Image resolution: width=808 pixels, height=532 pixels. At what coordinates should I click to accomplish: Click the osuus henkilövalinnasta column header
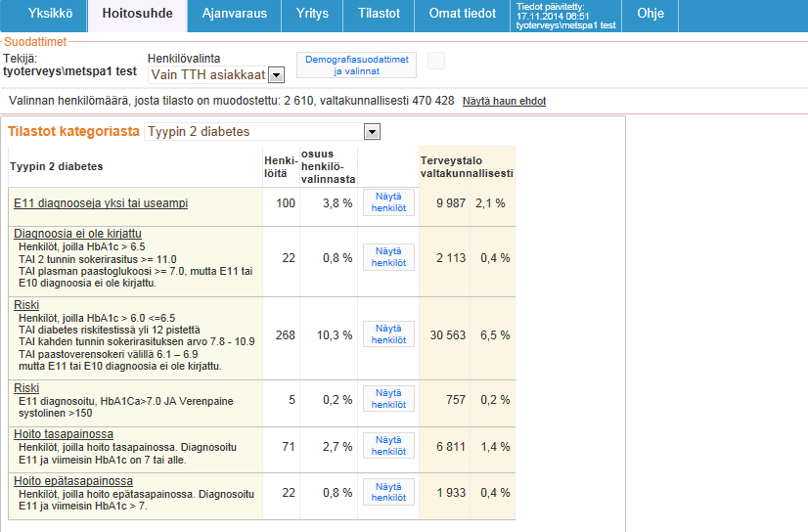(329, 167)
